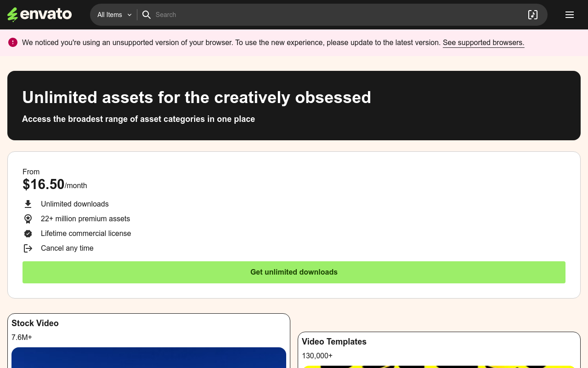This screenshot has width=588, height=368.
Task: Open the All Items category dropdown
Action: [x=114, y=15]
